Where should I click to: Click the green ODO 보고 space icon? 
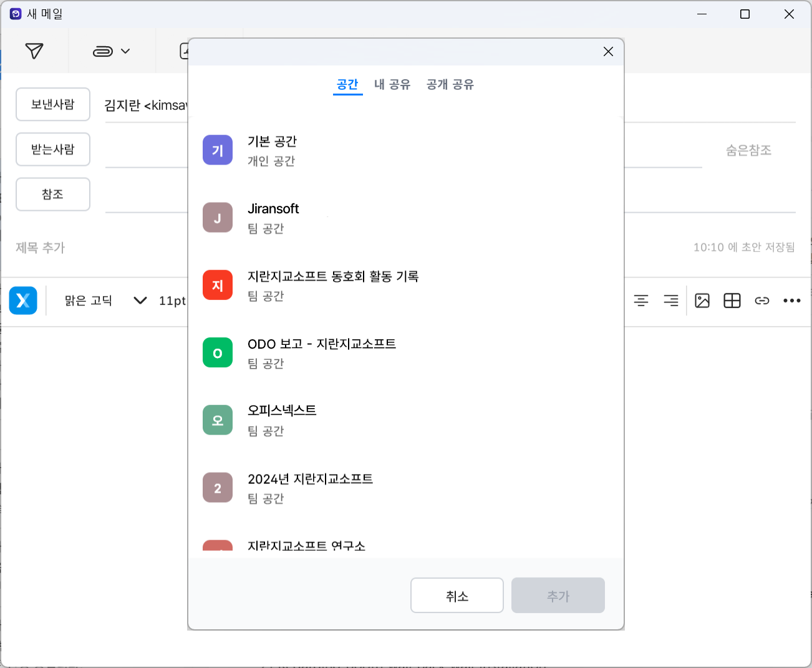point(217,352)
